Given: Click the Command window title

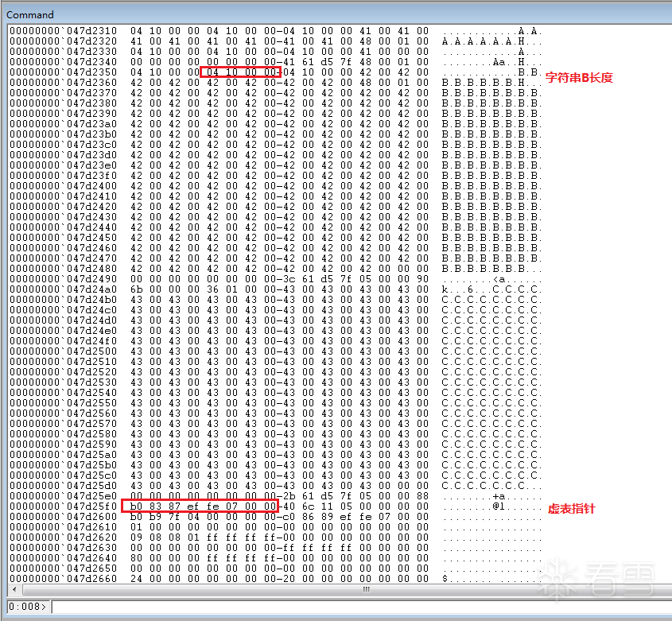Looking at the screenshot, I should coord(30,14).
